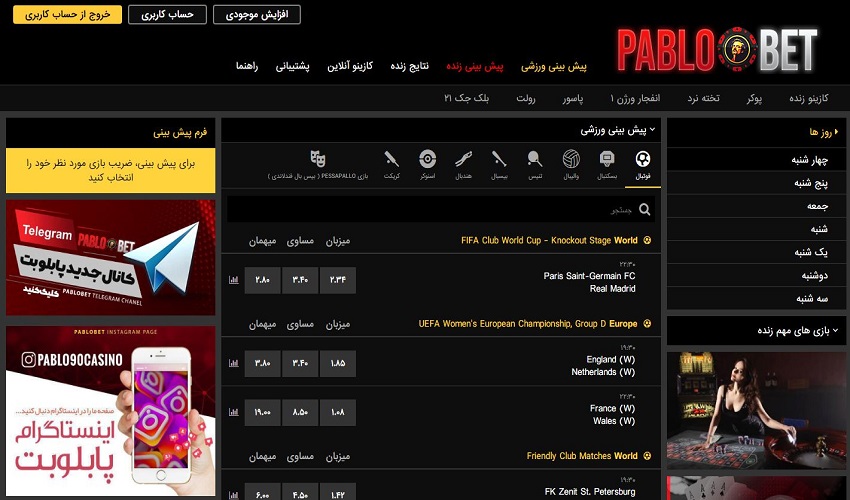Choose دوشنبه in days list

756,275
